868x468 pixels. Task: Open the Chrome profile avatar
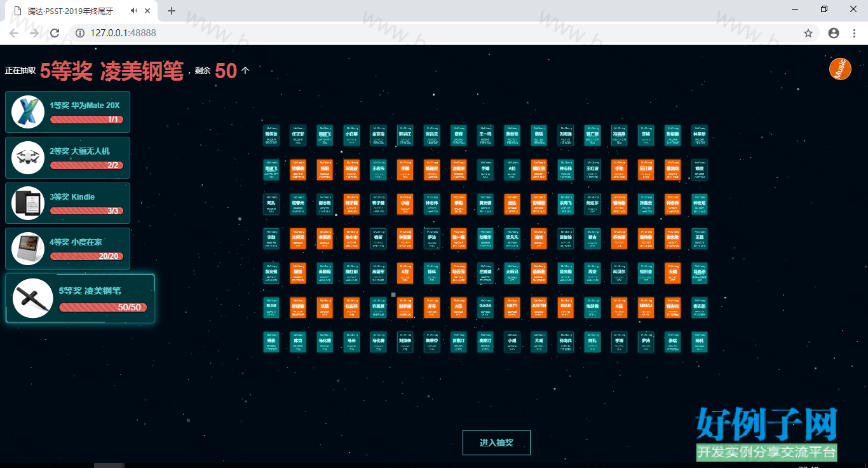tap(834, 33)
